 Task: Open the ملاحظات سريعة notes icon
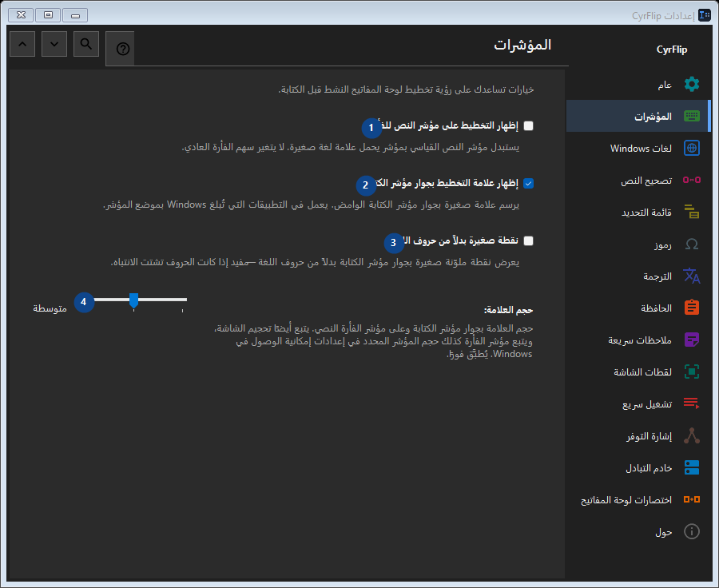(692, 340)
